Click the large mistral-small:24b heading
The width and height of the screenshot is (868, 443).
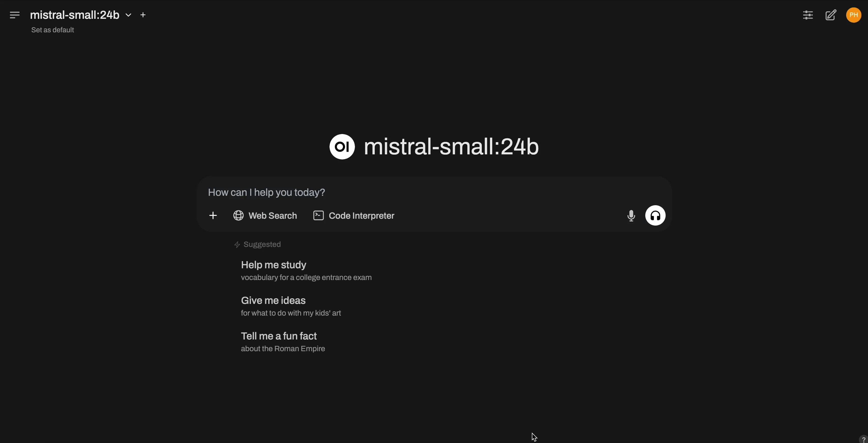pyautogui.click(x=451, y=147)
